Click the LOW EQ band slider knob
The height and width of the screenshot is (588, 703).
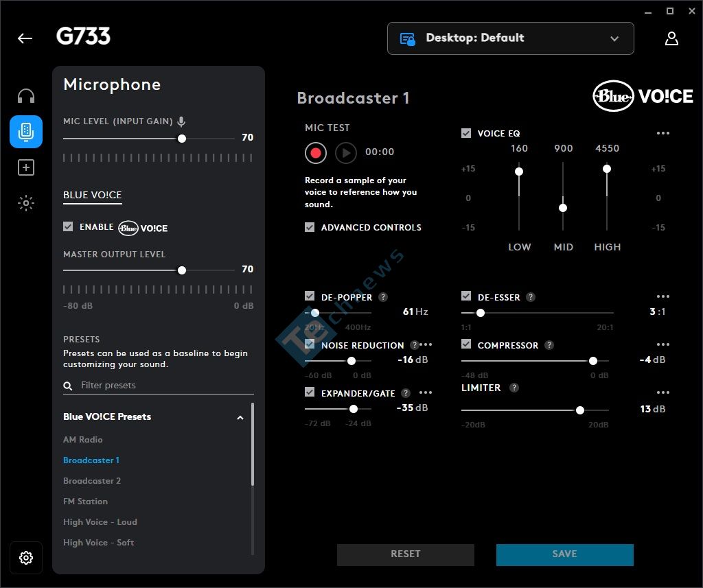(x=519, y=172)
